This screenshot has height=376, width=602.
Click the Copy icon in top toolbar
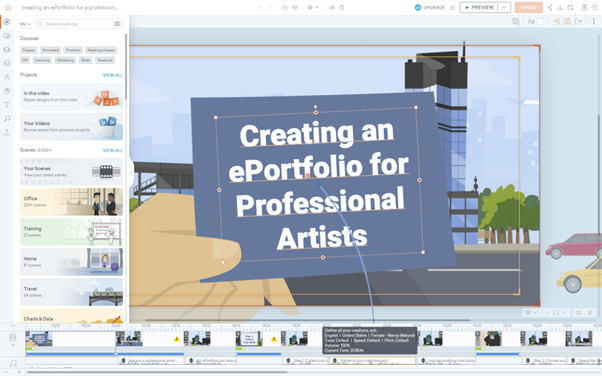click(284, 7)
